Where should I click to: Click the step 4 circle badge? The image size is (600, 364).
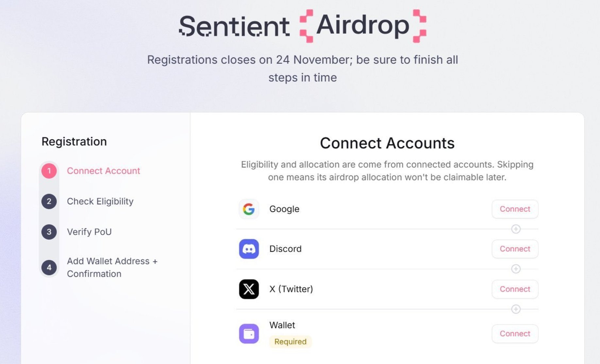tap(49, 267)
